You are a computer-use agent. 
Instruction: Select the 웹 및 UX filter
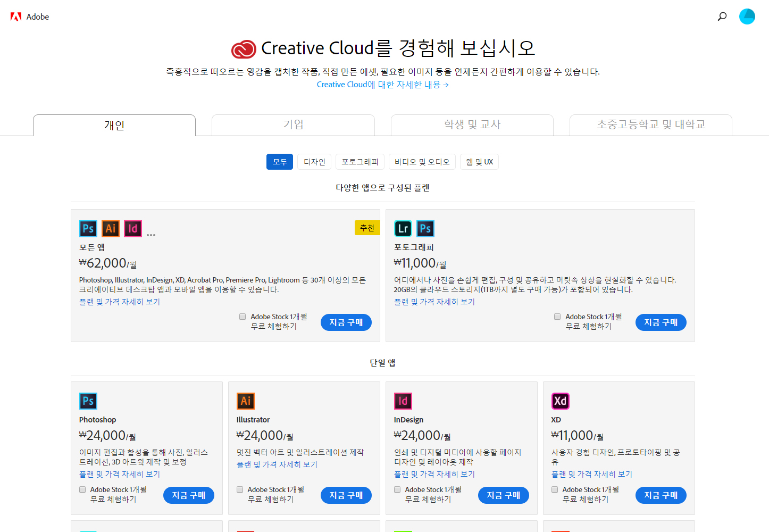pyautogui.click(x=480, y=162)
